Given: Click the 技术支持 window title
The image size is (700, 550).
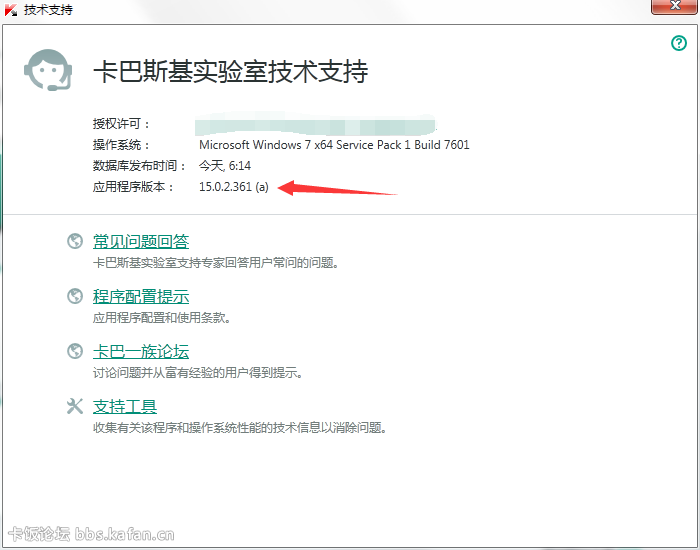Looking at the screenshot, I should coord(48,10).
